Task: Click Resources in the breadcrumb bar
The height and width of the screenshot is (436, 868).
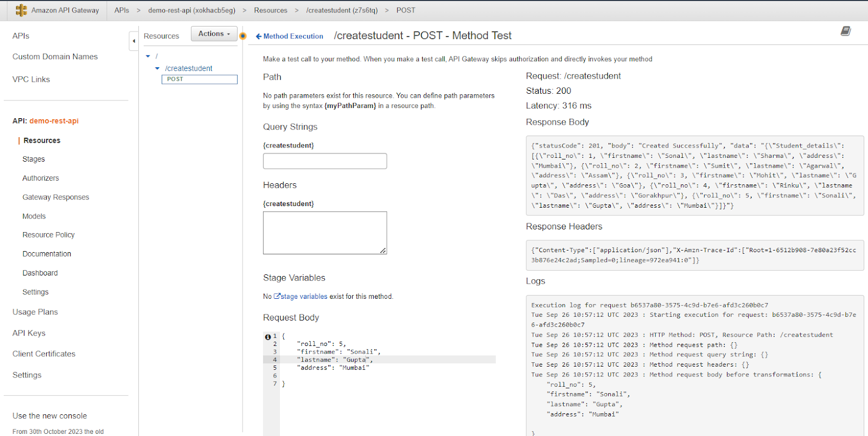Action: click(271, 10)
